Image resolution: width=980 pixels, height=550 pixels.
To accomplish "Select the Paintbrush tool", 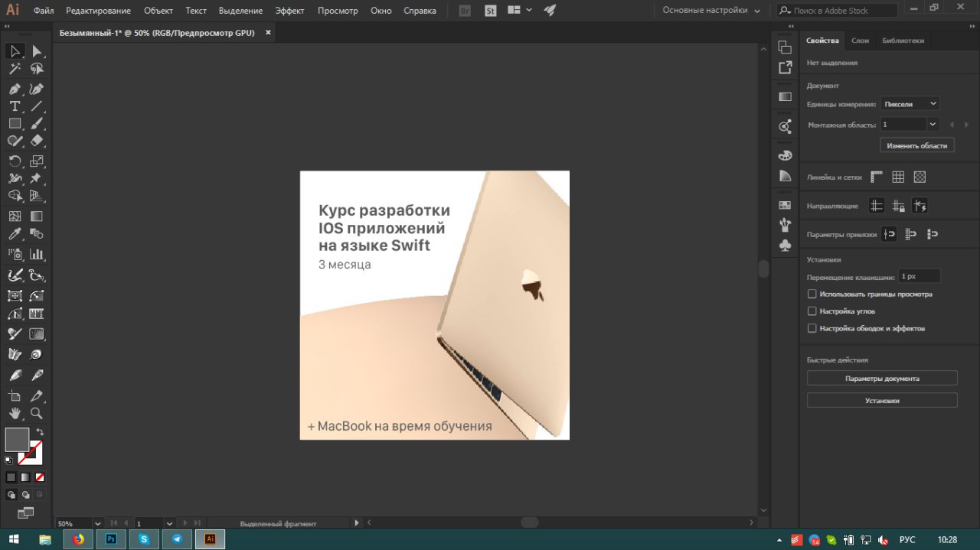I will tap(37, 124).
